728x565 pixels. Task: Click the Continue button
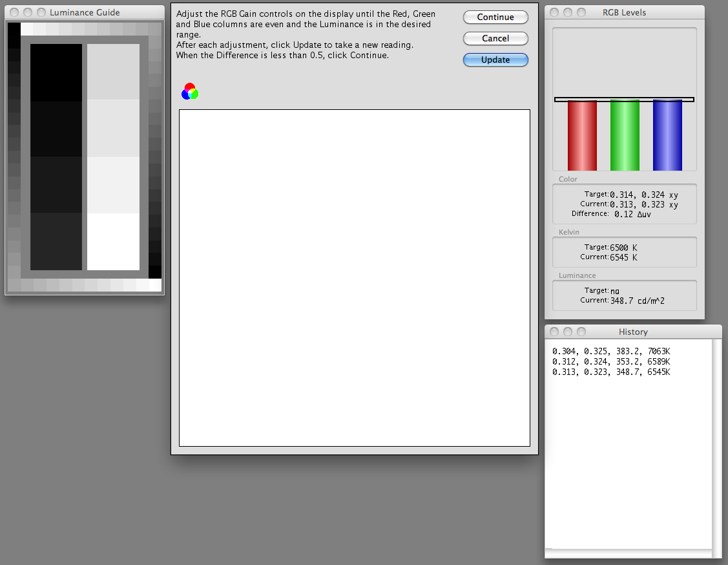pos(495,17)
